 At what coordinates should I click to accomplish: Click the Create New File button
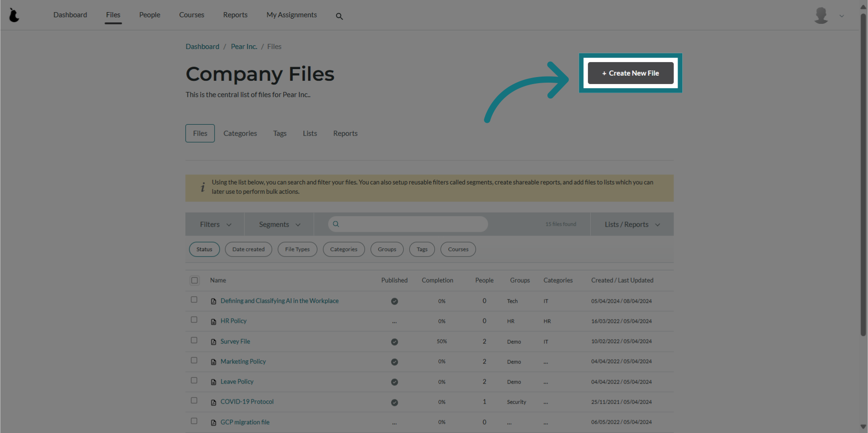[630, 73]
